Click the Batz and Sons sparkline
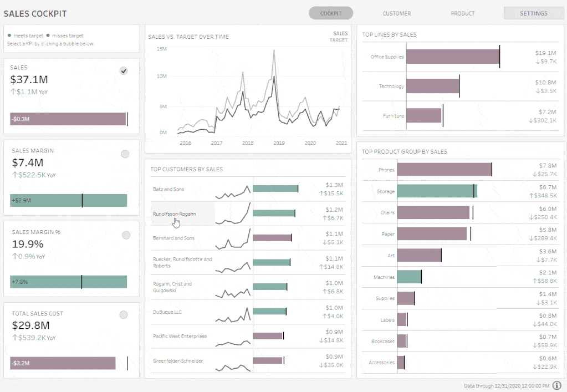 (233, 191)
